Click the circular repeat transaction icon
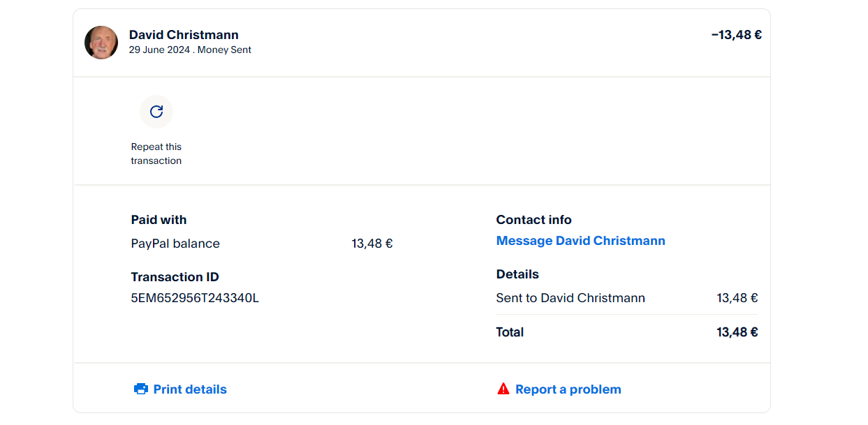 pyautogui.click(x=156, y=112)
